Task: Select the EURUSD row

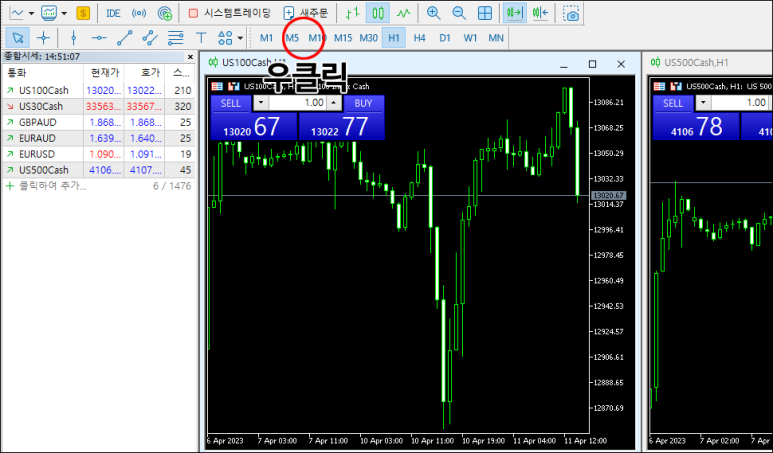Action: 98,154
